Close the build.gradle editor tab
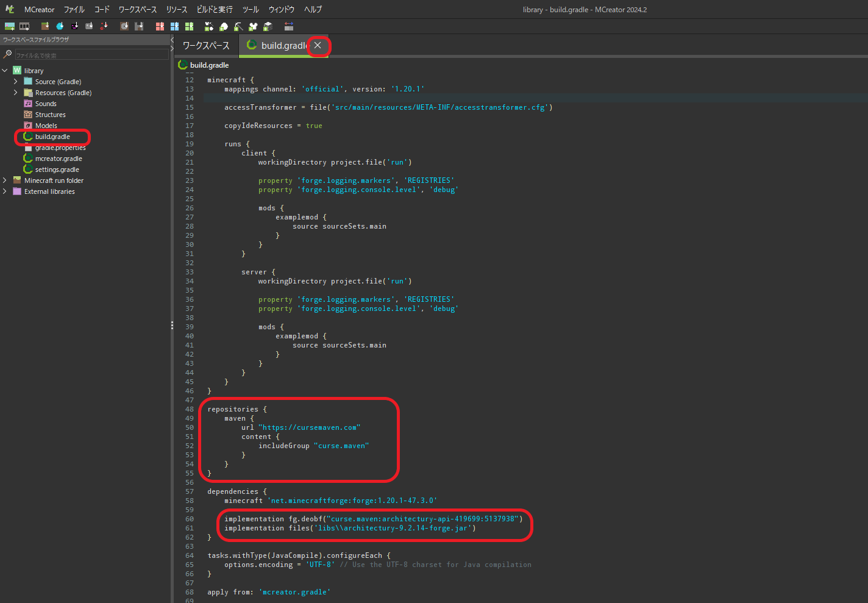868x603 pixels. pyautogui.click(x=317, y=45)
